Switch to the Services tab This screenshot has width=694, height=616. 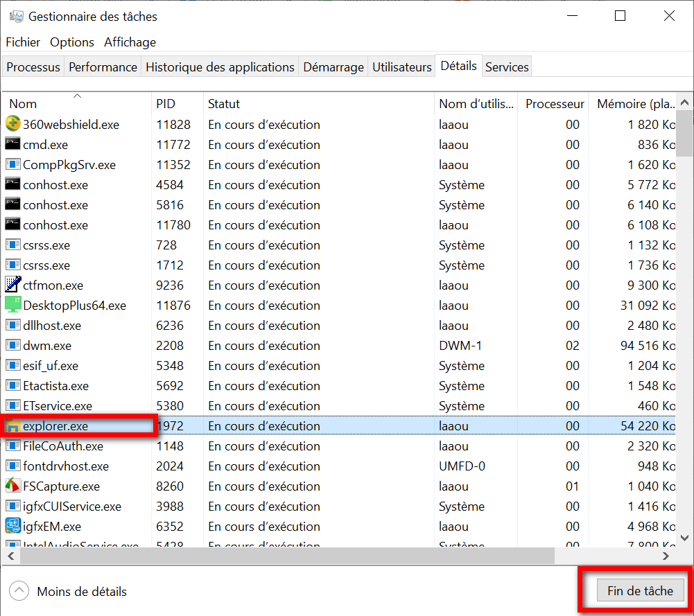click(507, 67)
